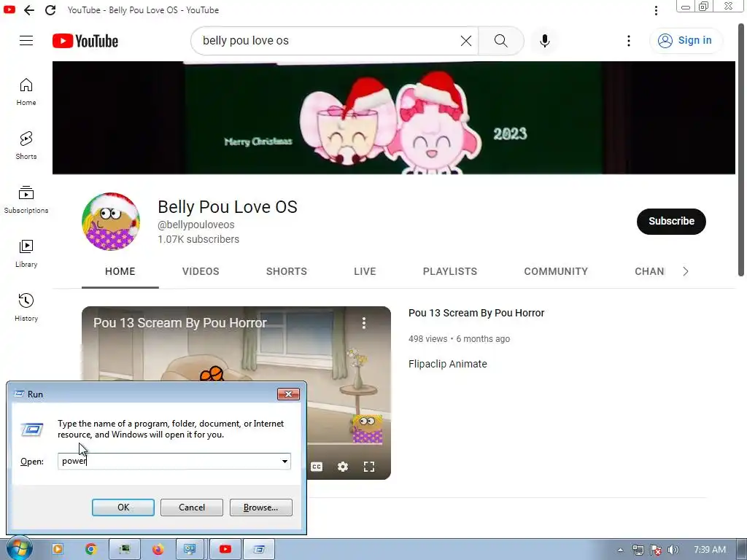Screen dimensions: 747x560
Task: Open YouTube settings three-dot menu near Sign in
Action: click(x=628, y=41)
